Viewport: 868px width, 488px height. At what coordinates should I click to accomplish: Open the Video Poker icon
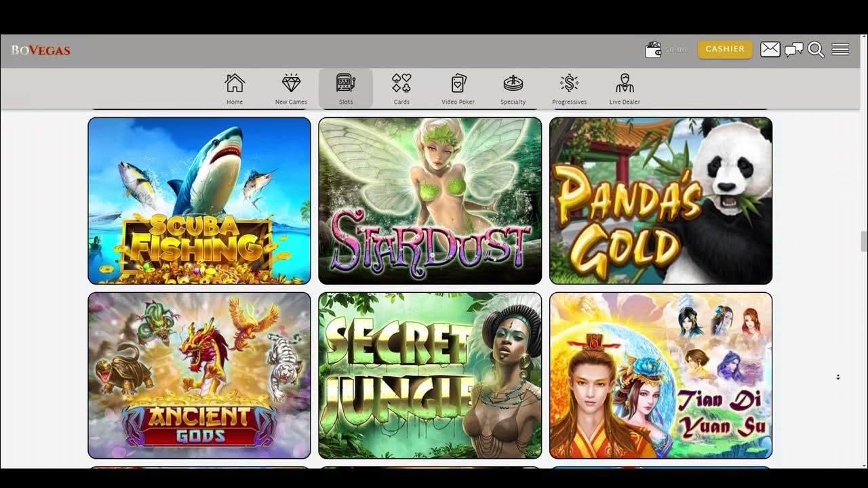(x=458, y=83)
